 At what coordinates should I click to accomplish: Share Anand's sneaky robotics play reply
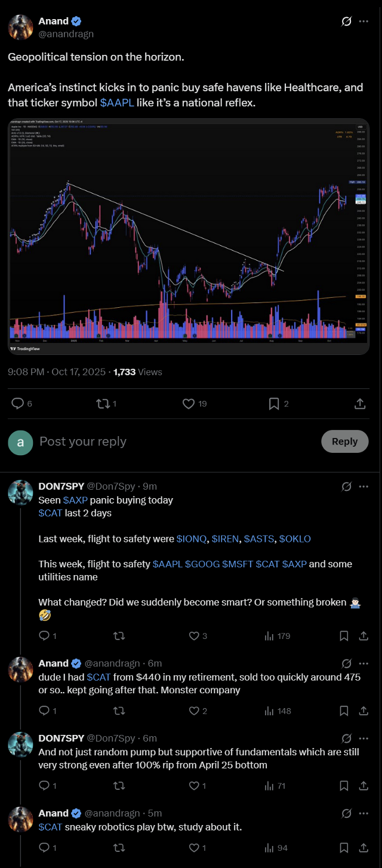(363, 848)
